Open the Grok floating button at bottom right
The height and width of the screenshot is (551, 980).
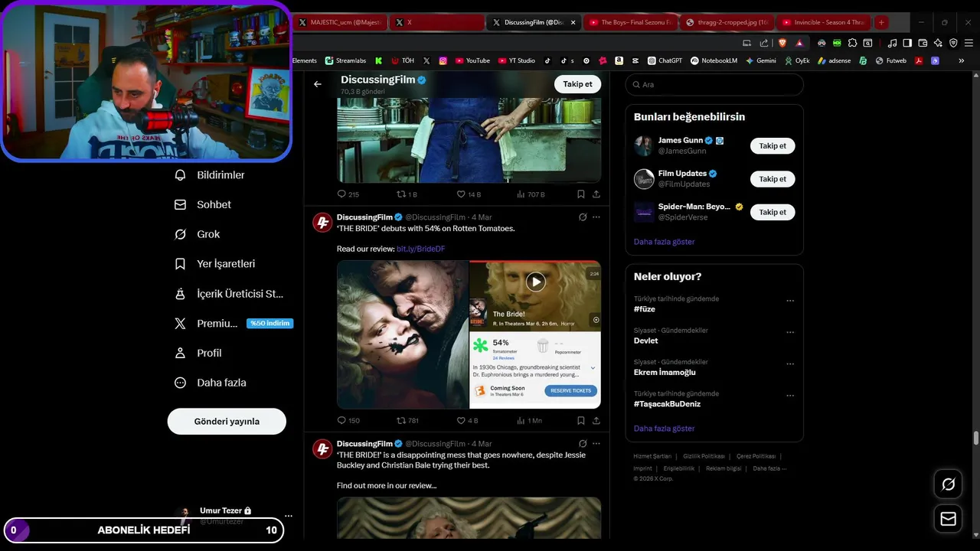tap(948, 484)
